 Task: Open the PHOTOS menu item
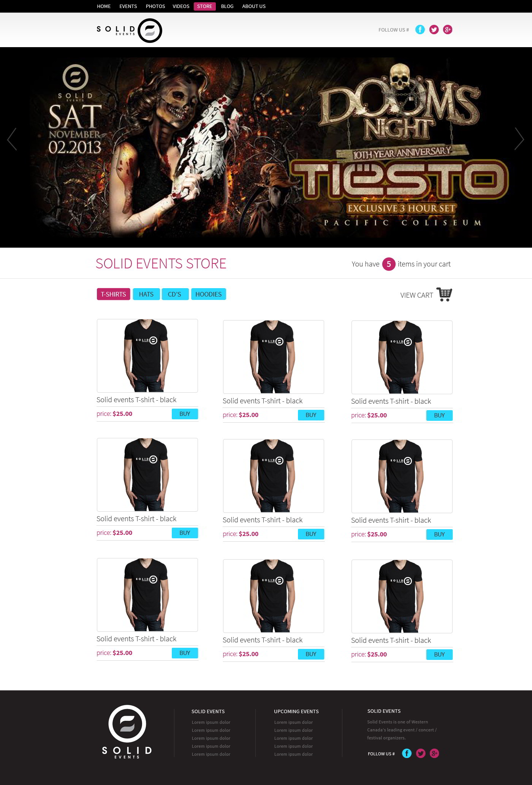(155, 6)
